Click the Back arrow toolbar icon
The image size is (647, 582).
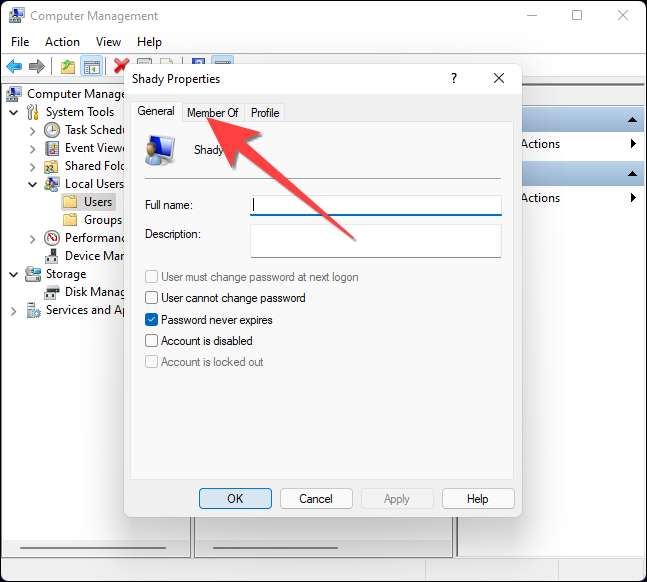pyautogui.click(x=14, y=66)
